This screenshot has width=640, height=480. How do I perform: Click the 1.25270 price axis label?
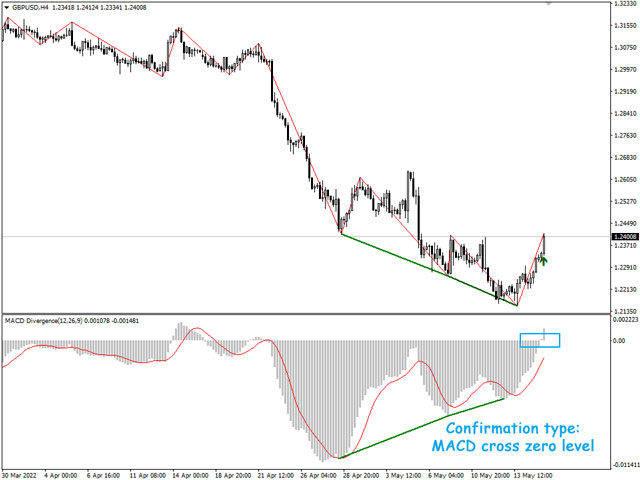point(625,202)
